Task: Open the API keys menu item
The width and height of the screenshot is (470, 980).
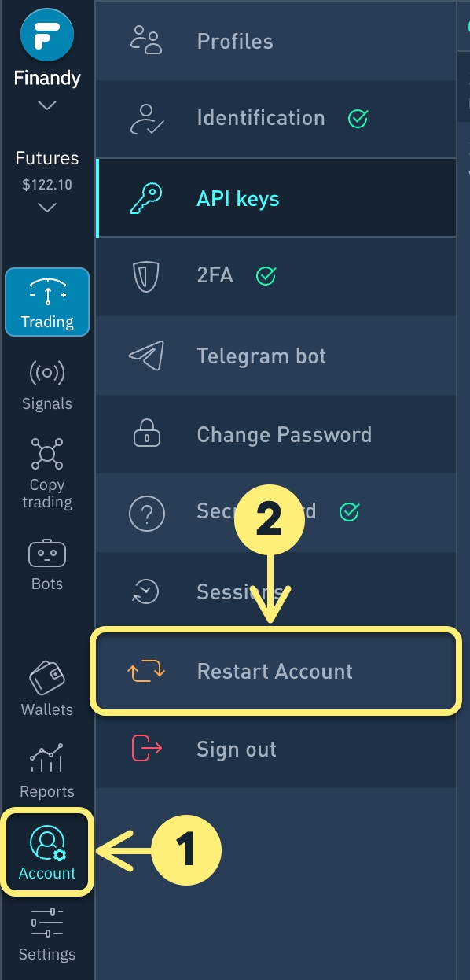Action: [276, 198]
